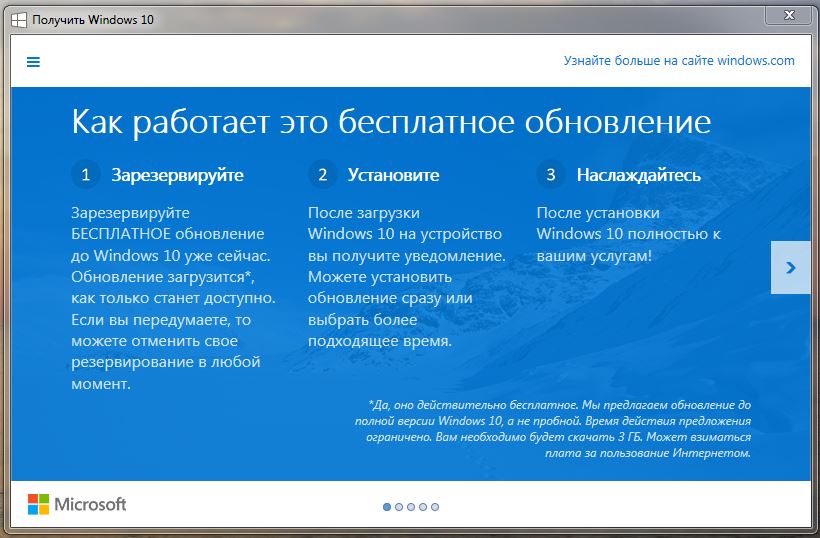Close the 'Получить Windows 10' window
The height and width of the screenshot is (538, 820).
pyautogui.click(x=789, y=15)
